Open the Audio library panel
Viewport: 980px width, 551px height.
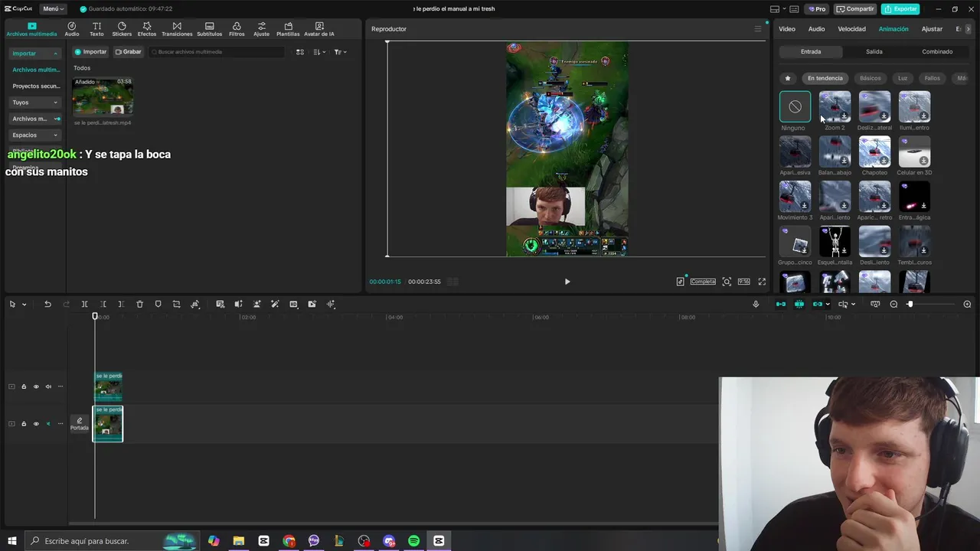click(x=72, y=29)
